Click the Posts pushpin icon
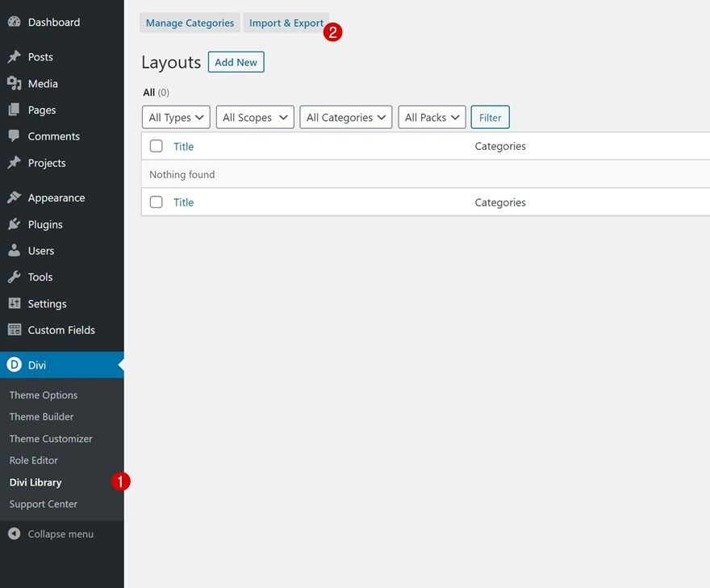The image size is (710, 588). pos(14,56)
